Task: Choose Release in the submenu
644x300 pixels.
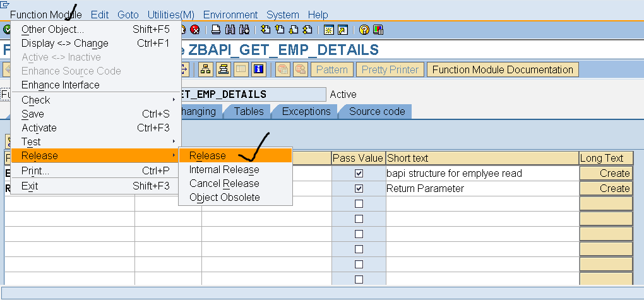Action: point(236,156)
